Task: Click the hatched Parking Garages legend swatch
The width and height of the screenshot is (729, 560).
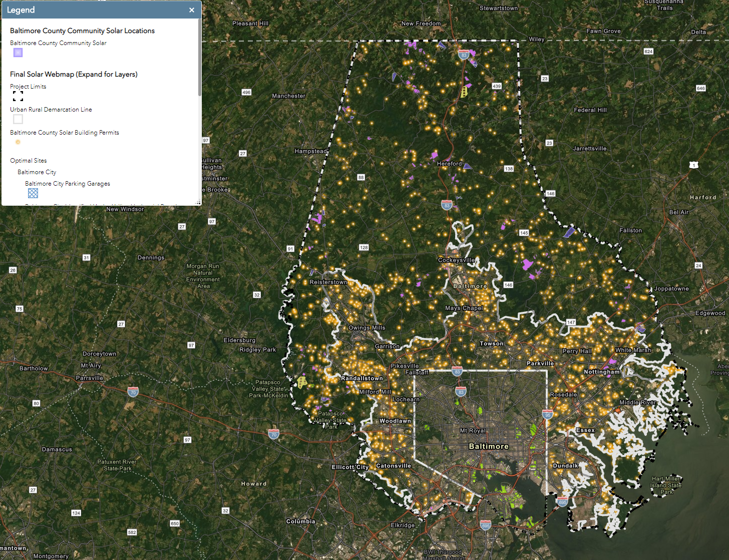Action: tap(33, 193)
